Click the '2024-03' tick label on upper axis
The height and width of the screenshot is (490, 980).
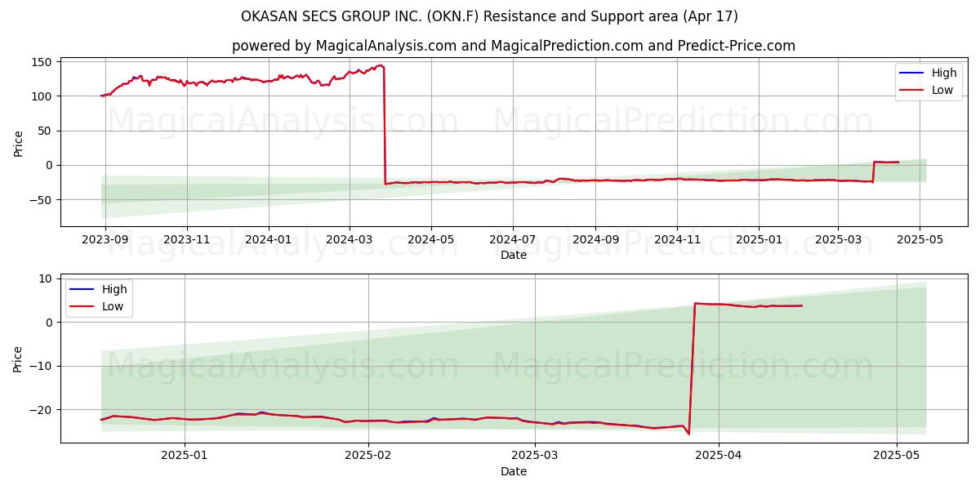[350, 240]
